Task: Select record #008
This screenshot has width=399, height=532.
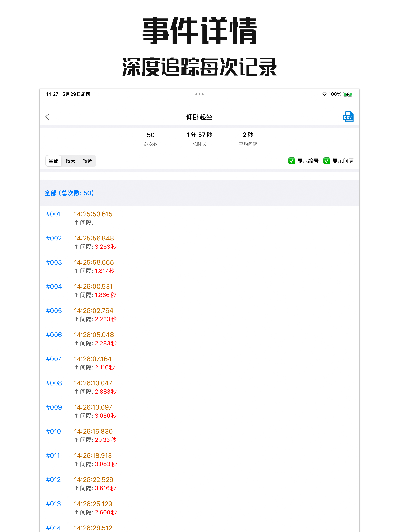Action: [54, 383]
